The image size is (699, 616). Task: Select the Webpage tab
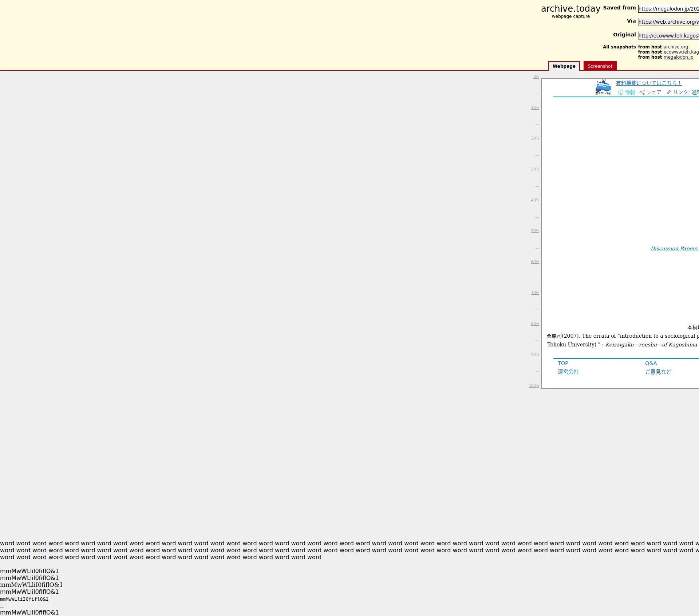564,66
